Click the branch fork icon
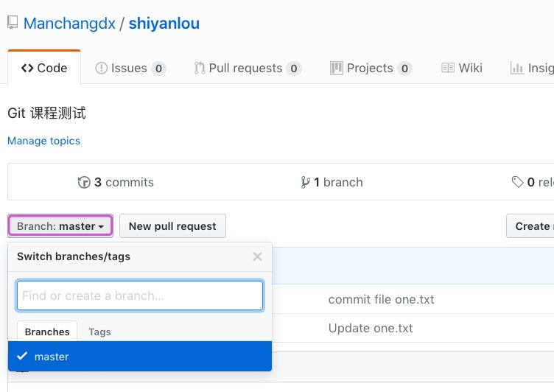 coord(305,182)
